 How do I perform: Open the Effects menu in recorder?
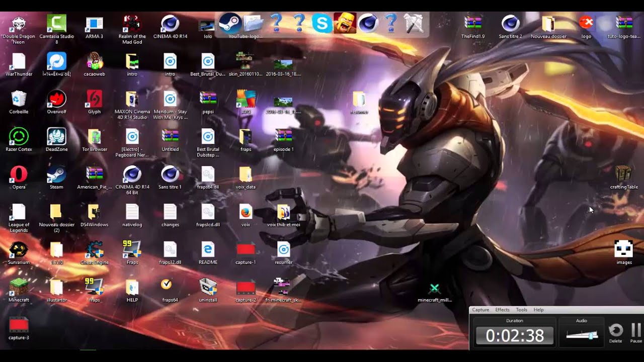coord(502,310)
